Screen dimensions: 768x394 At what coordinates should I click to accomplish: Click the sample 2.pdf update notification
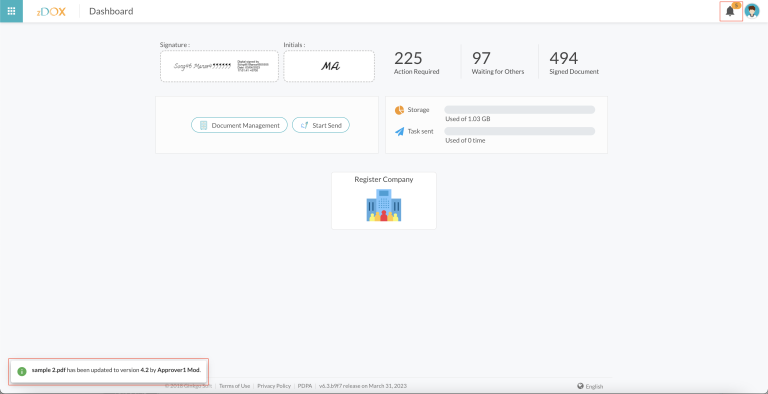(108, 371)
